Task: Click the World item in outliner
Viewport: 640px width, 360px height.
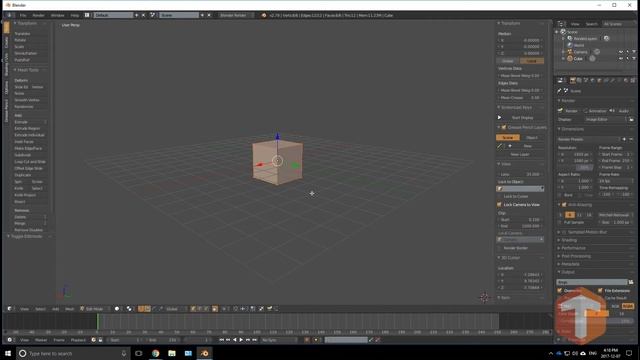Action: pos(579,45)
